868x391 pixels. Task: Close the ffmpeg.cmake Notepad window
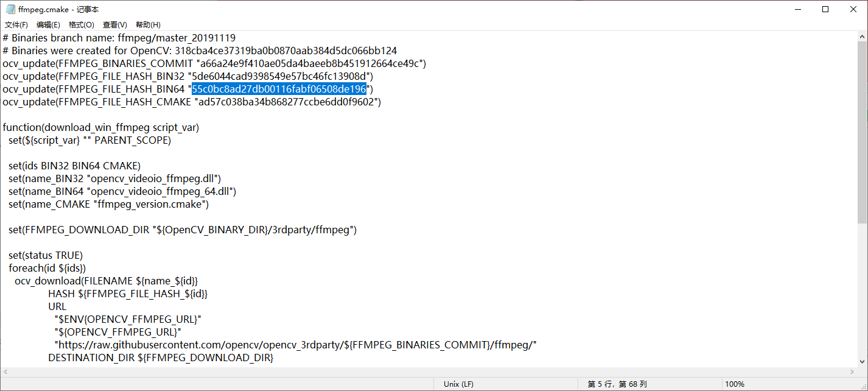tap(853, 9)
